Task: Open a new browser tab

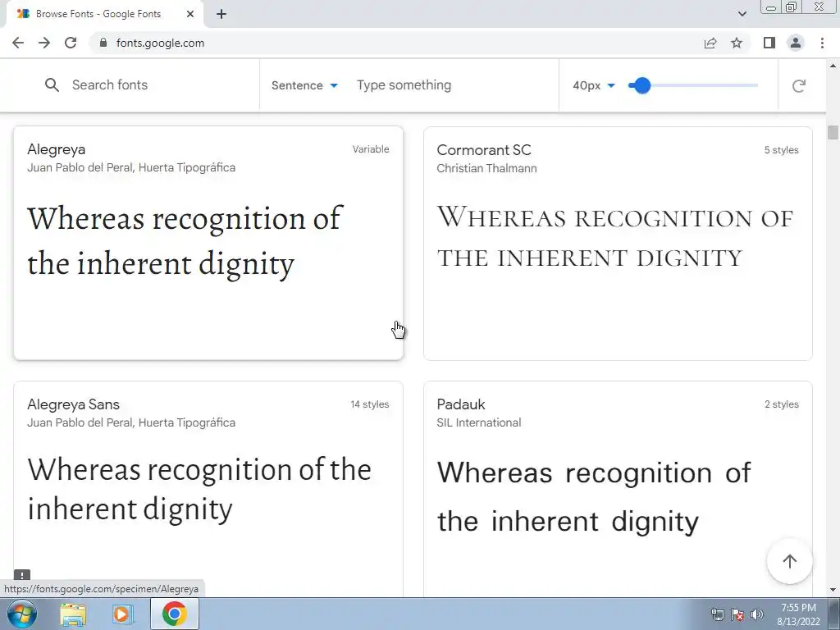Action: point(221,14)
